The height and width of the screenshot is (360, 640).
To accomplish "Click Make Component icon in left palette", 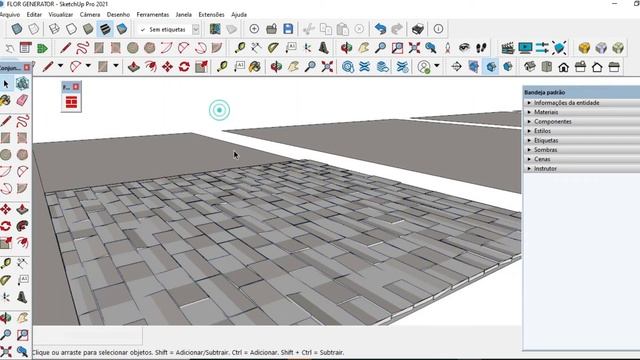I will (22, 84).
